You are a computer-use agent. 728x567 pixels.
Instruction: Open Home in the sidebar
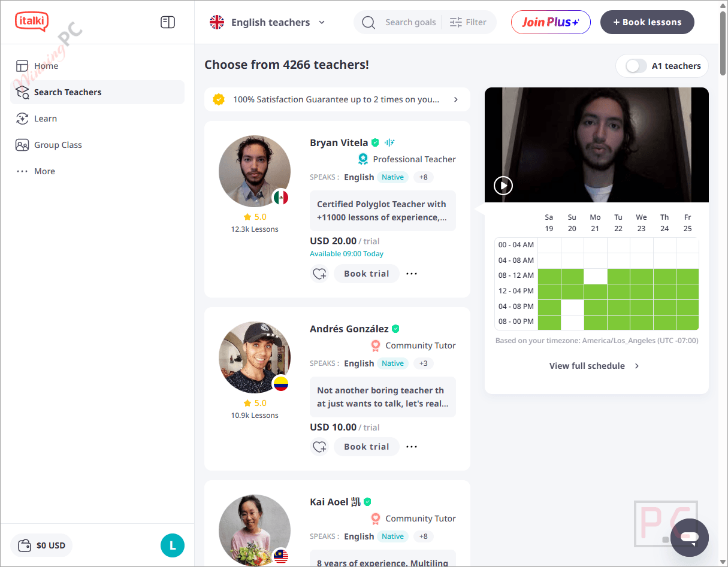97,66
